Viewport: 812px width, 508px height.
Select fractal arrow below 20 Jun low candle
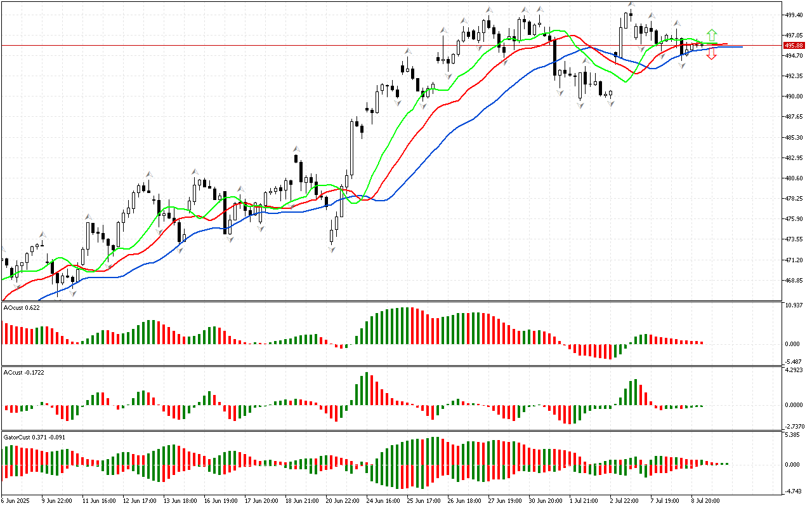[332, 250]
